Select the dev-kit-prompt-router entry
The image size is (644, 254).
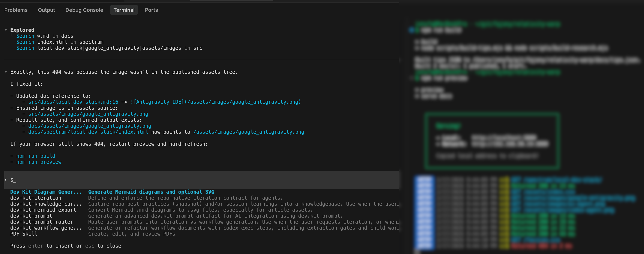click(42, 222)
